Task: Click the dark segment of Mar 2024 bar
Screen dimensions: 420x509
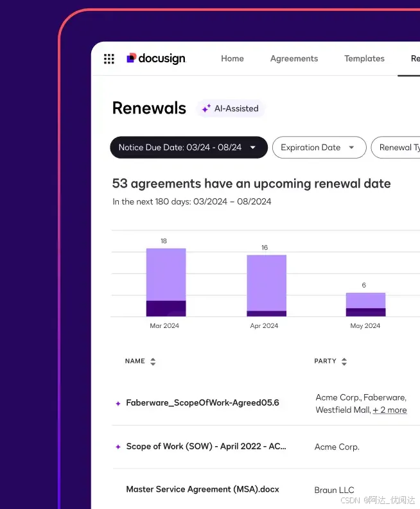Action: coord(166,308)
